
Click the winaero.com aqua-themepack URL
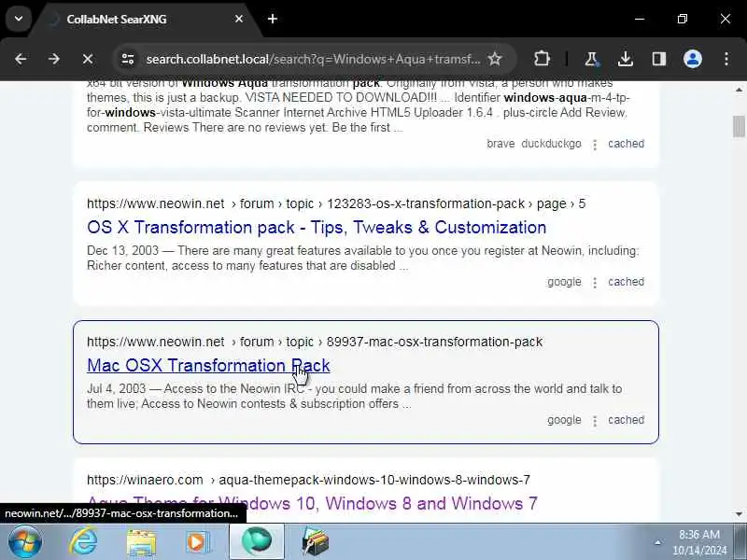point(308,480)
